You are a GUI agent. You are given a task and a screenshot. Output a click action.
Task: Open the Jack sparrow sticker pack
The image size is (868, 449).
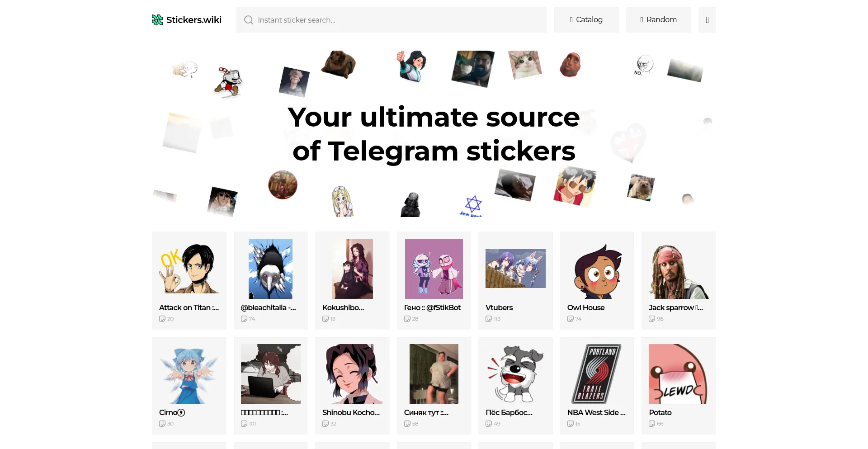(679, 280)
